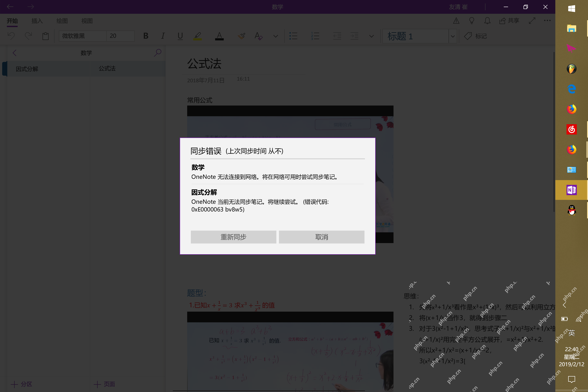Click the full-screen expand arrows icon
This screenshot has width=588, height=392.
[x=532, y=21]
